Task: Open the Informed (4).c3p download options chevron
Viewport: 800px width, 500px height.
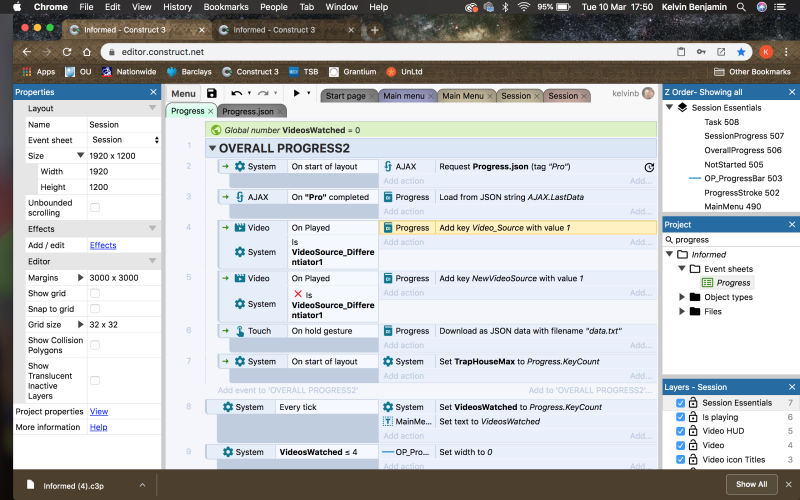Action: pos(142,485)
